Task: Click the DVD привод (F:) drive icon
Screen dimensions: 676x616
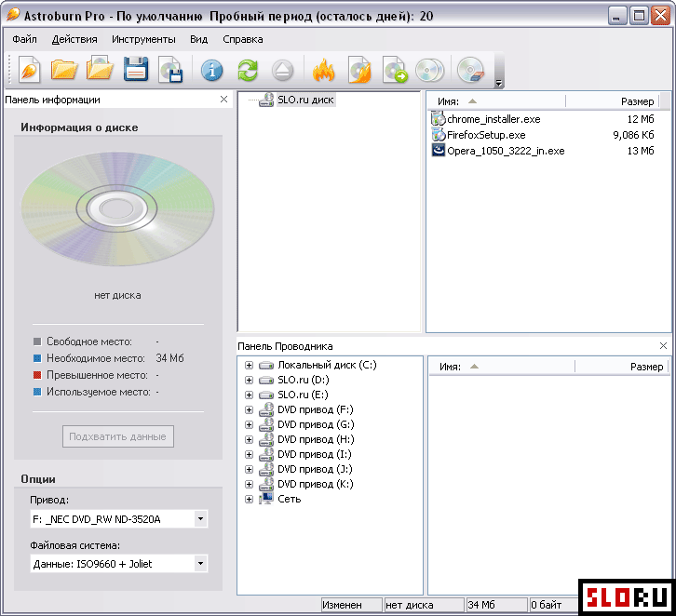Action: click(266, 409)
